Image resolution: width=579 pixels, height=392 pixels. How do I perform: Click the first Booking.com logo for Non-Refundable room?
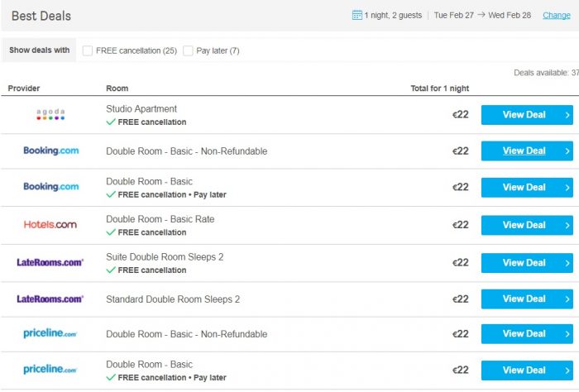click(51, 151)
